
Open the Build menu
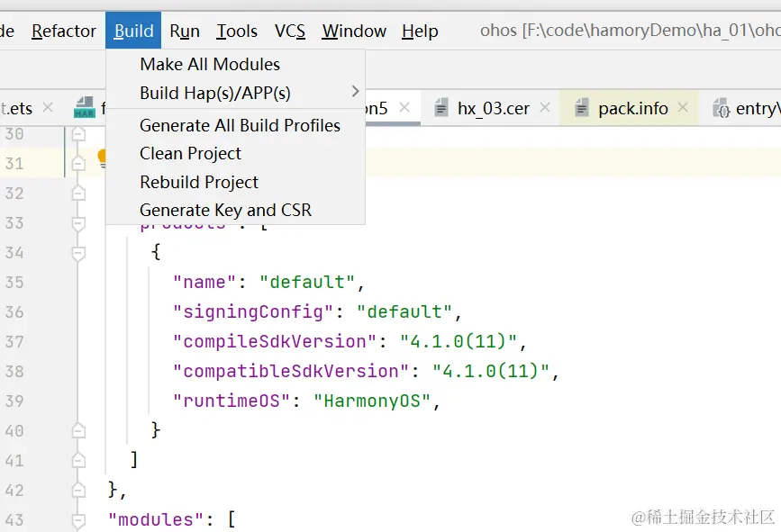point(133,31)
